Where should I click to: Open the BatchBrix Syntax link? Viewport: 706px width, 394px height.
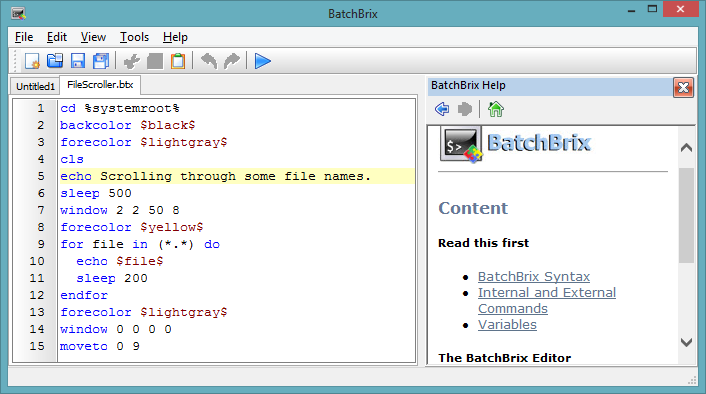pyautogui.click(x=534, y=276)
